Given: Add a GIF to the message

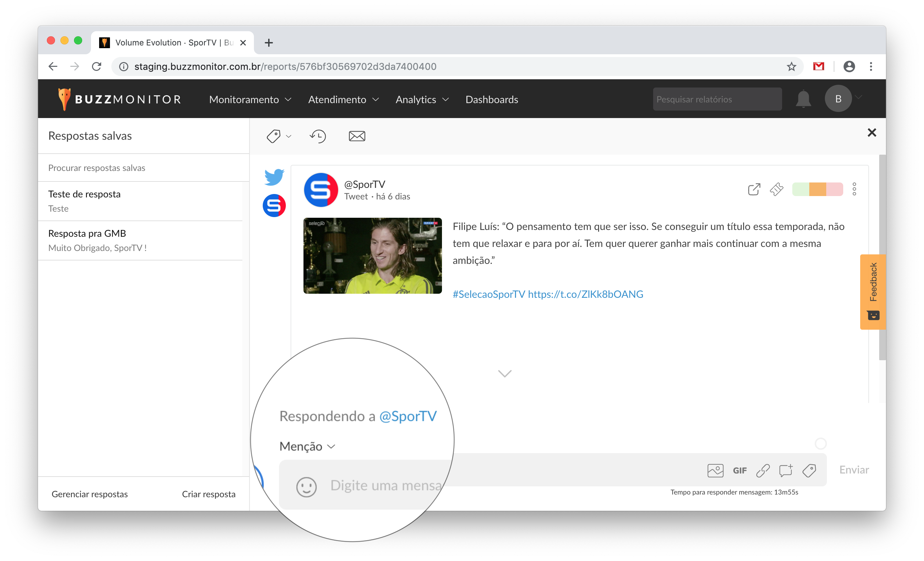Looking at the screenshot, I should click(739, 470).
